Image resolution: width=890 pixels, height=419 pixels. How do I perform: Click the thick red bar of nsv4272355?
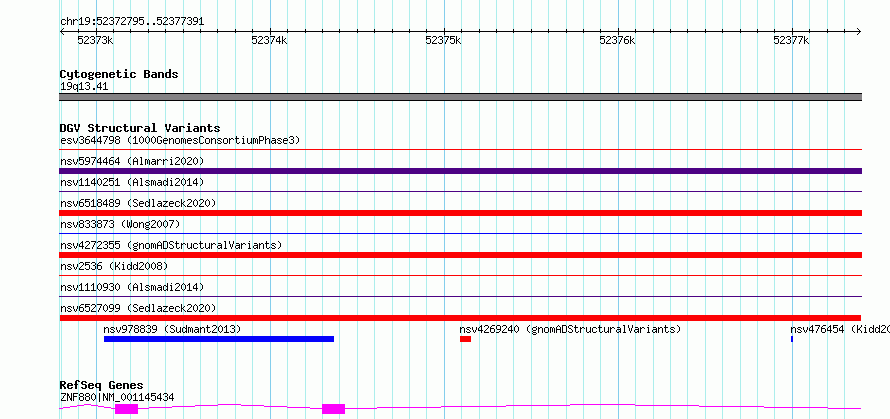pos(460,255)
